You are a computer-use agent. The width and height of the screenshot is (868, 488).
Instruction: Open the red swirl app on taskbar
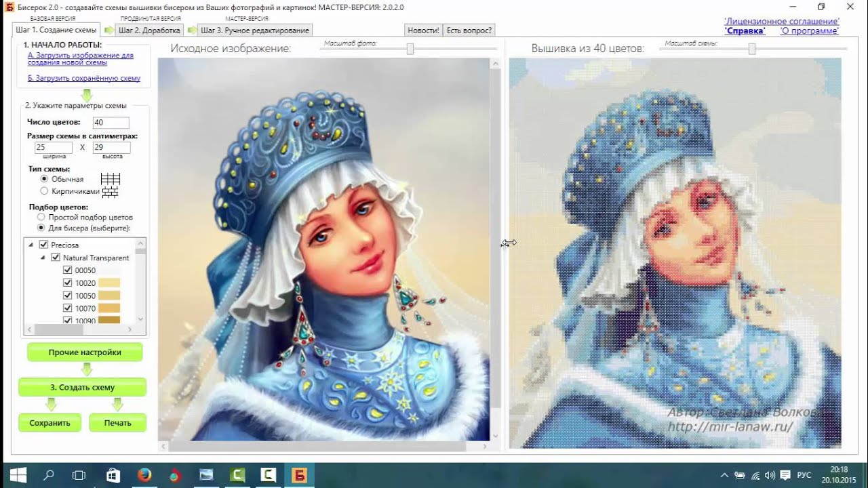point(175,475)
